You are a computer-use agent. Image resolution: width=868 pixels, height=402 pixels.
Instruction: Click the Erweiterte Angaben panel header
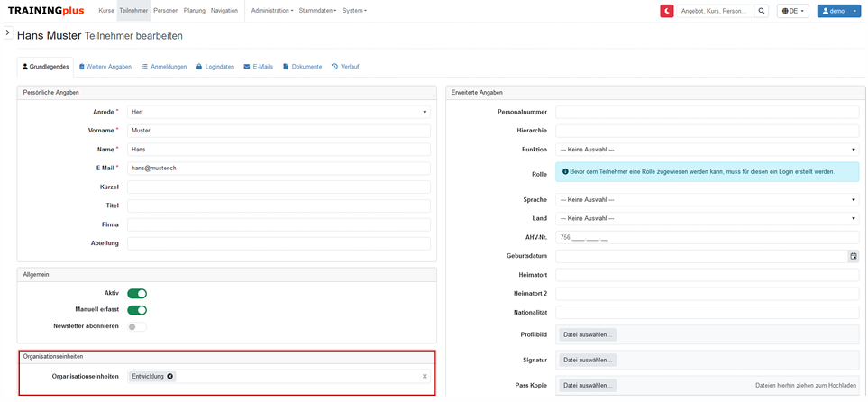click(655, 93)
